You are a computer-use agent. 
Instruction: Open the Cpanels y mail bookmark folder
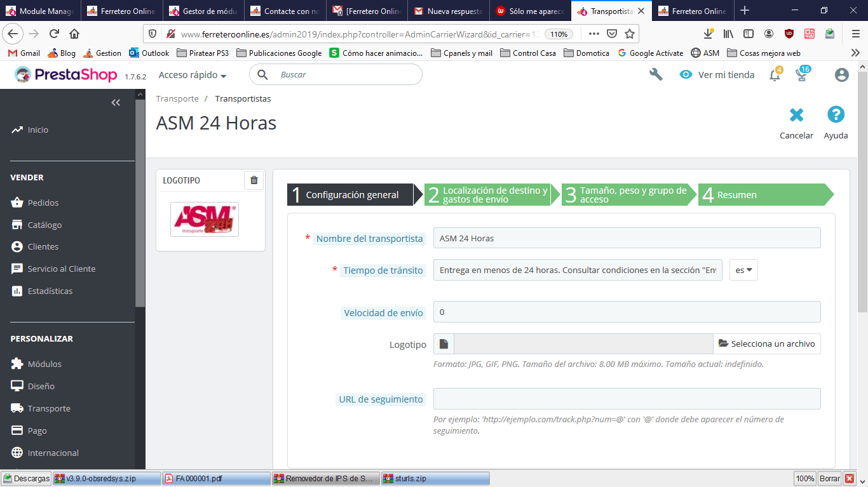461,53
